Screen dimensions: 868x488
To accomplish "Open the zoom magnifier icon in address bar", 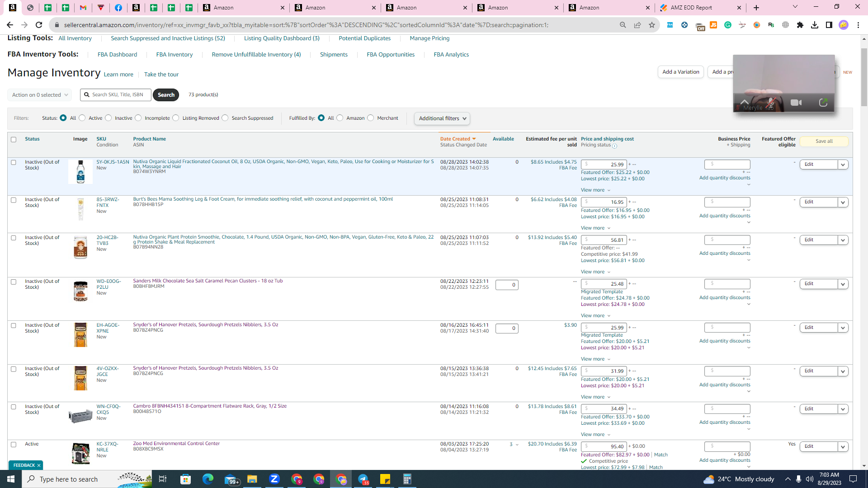I will 623,25.
